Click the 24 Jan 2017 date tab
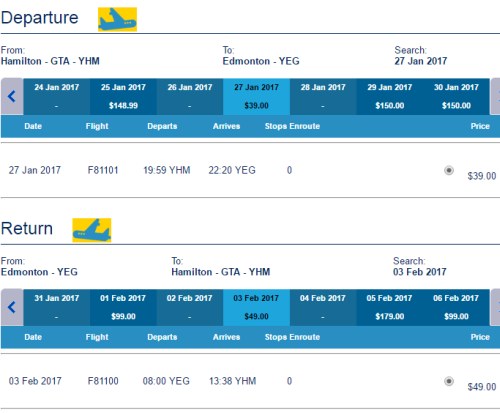 point(57,97)
